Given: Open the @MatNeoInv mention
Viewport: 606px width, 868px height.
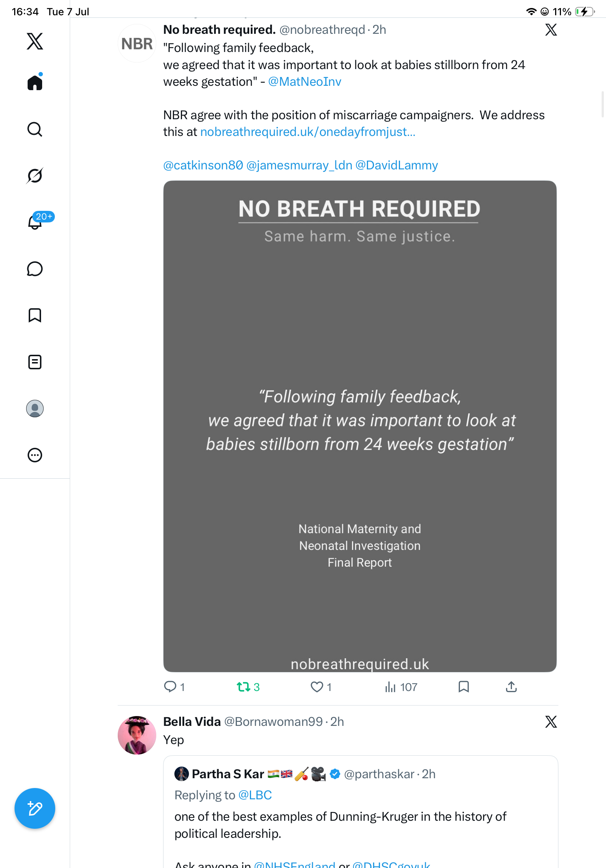Looking at the screenshot, I should pos(304,82).
